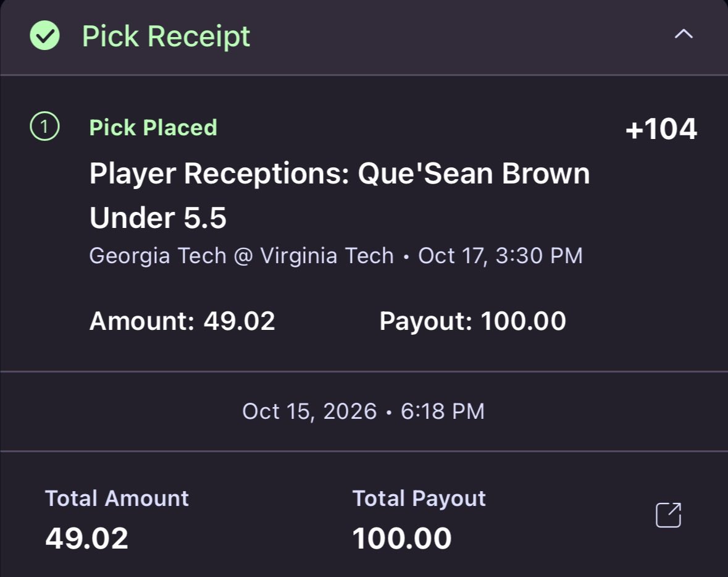728x577 pixels.
Task: Open Player Receptions: Que'Sean Brown pick
Action: pyautogui.click(x=340, y=174)
